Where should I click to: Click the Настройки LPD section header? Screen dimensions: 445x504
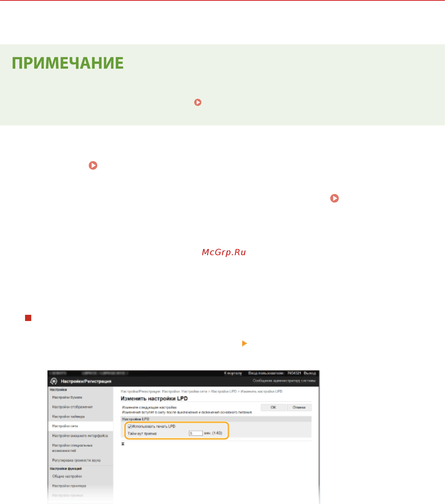136,419
